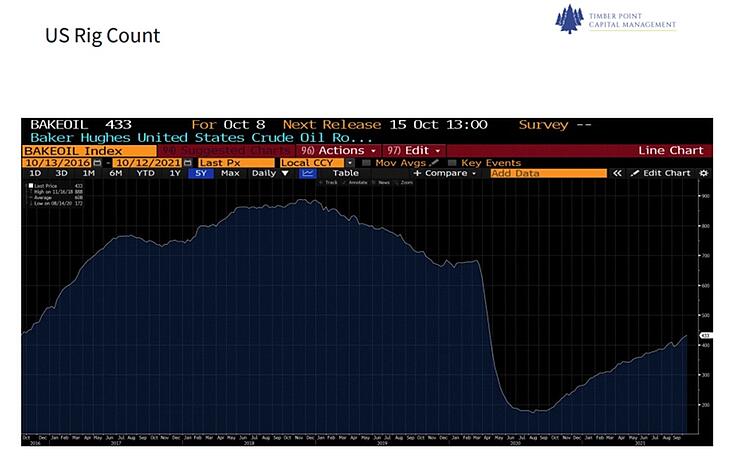Click the Next Release label

332,125
